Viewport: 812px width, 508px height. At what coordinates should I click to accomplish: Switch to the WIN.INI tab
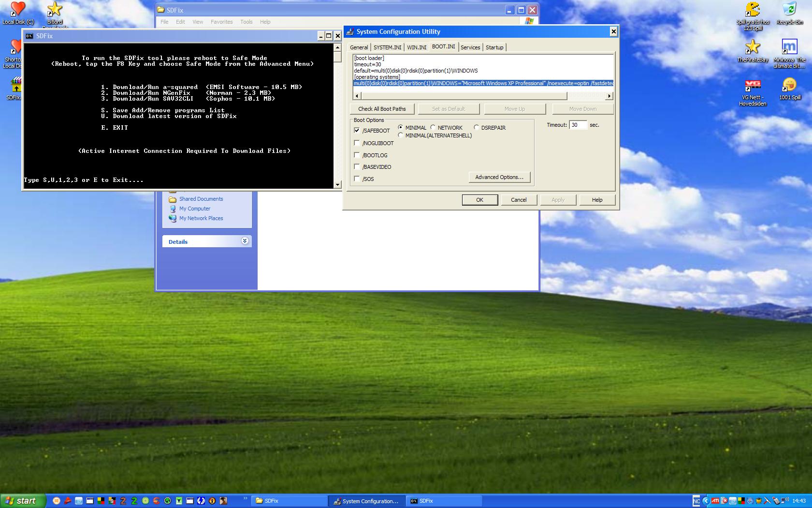click(417, 47)
